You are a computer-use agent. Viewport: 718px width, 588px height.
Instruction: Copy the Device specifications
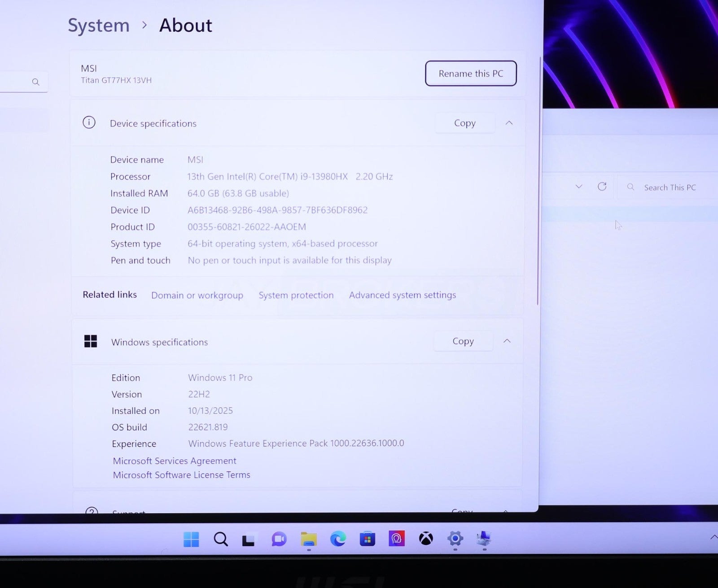[x=464, y=123]
